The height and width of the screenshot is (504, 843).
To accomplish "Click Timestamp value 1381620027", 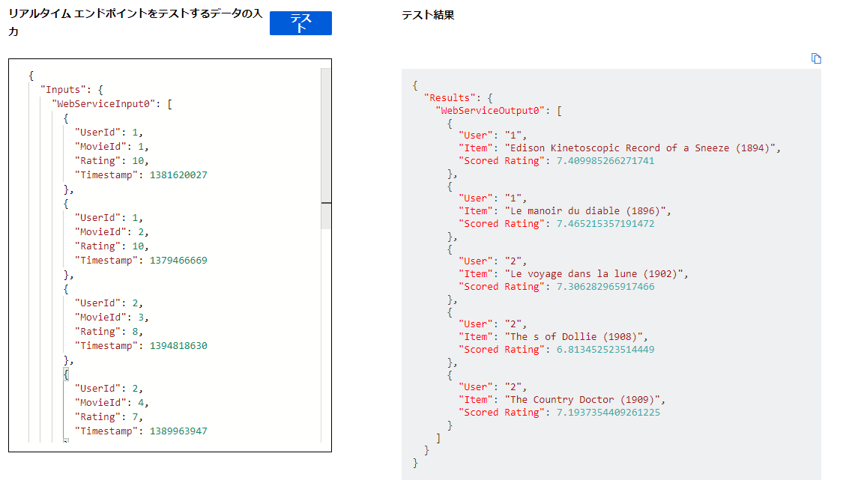I will coord(178,175).
